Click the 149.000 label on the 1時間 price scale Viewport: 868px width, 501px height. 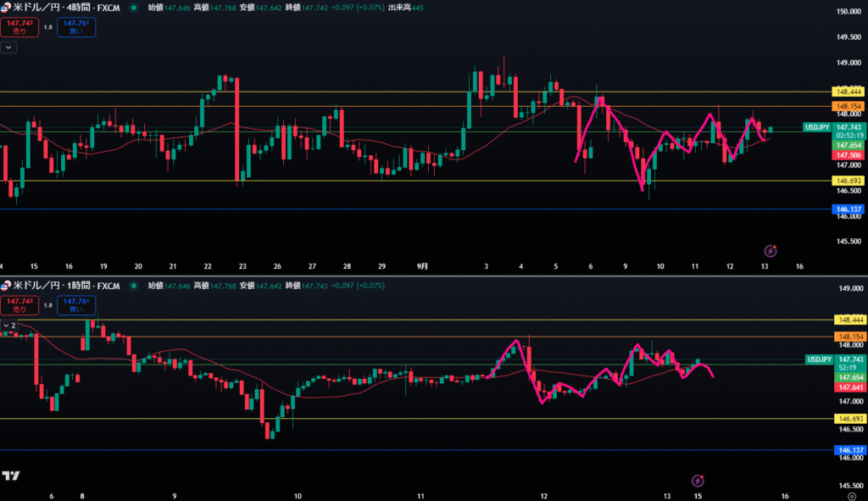click(x=851, y=288)
